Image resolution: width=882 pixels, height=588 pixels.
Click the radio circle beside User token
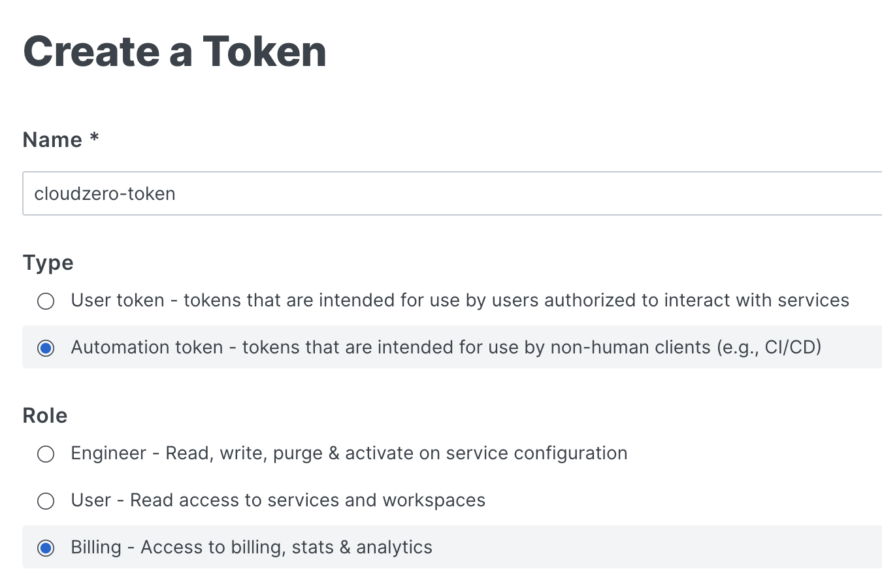pyautogui.click(x=46, y=301)
